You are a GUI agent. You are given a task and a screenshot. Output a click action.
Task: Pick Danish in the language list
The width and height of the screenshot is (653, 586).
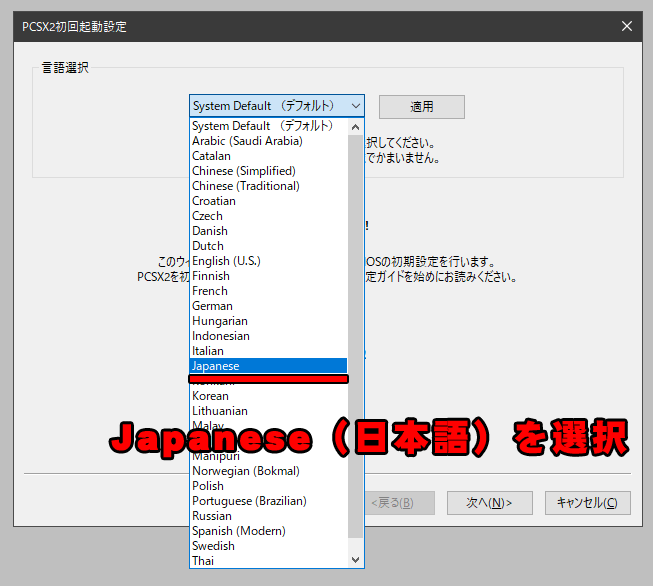269,231
